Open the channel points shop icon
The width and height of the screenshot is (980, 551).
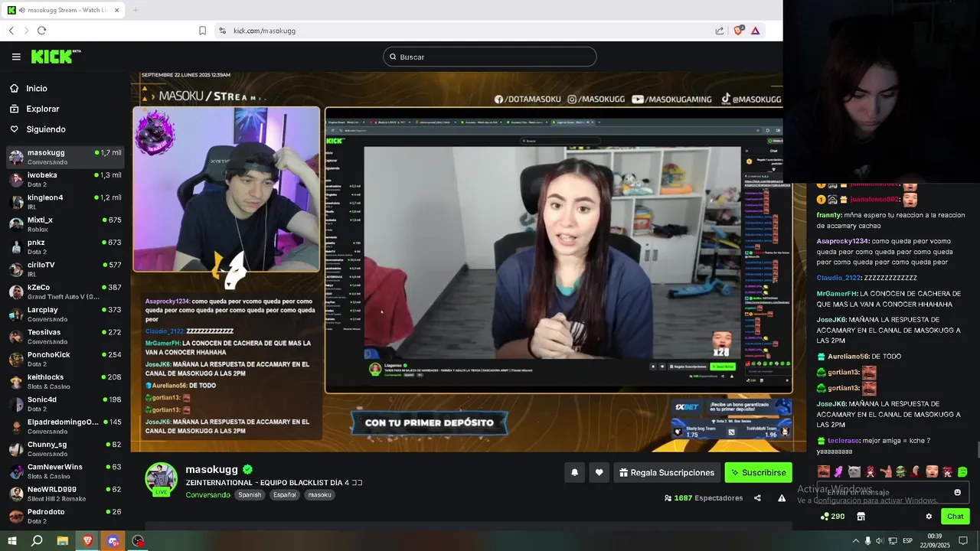pos(861,517)
